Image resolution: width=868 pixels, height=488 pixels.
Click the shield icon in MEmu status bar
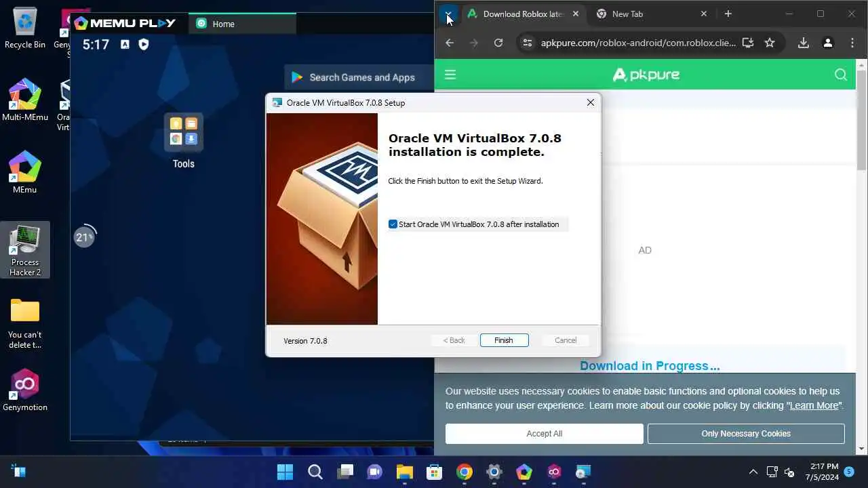(144, 44)
